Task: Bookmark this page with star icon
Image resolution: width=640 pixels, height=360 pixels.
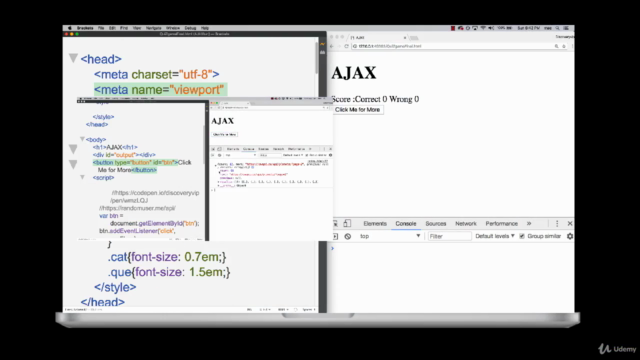Action: (x=564, y=46)
